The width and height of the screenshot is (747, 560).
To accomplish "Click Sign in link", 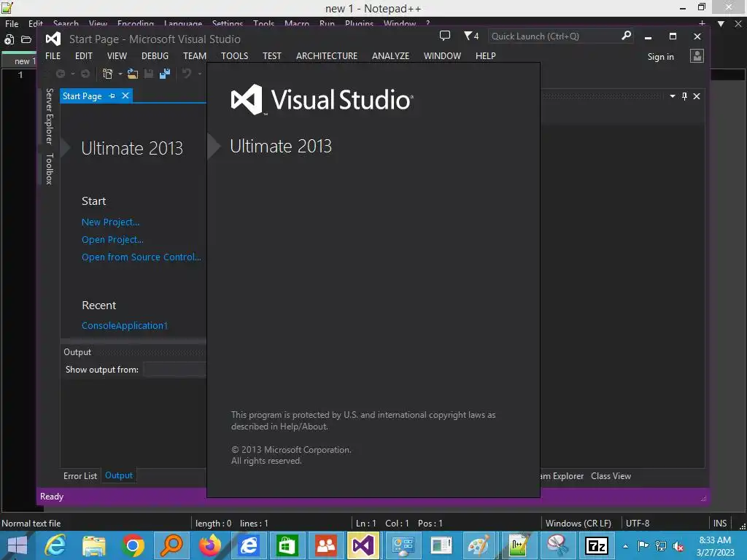I will click(x=660, y=57).
